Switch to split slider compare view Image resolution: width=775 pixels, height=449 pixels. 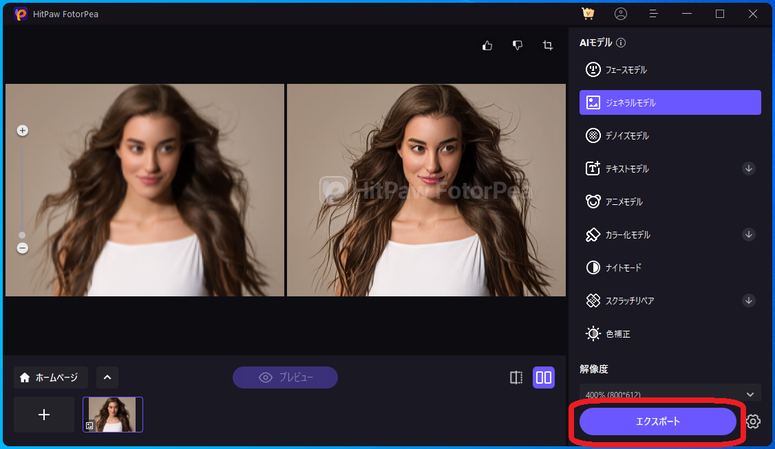click(x=516, y=378)
